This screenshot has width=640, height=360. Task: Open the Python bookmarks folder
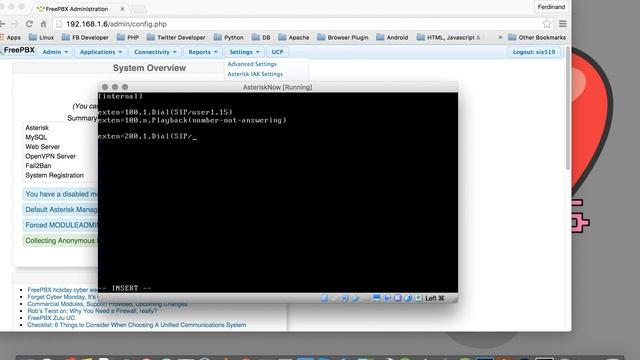click(229, 38)
